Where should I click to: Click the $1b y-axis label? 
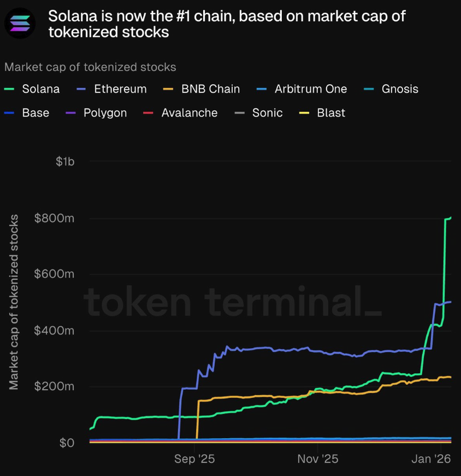(x=64, y=162)
